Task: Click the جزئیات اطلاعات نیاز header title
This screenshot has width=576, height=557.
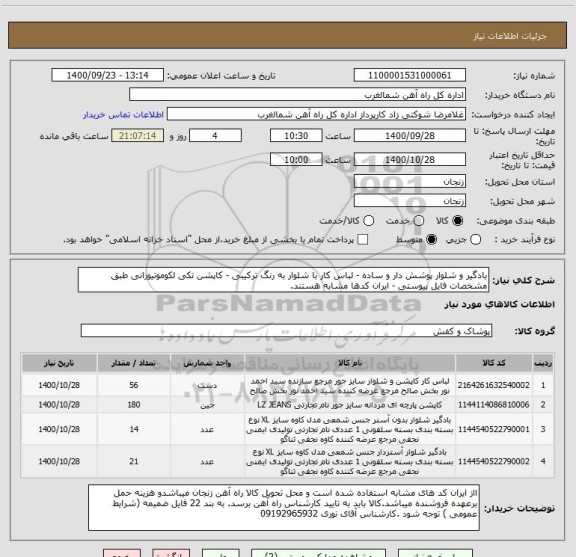Action: click(510, 36)
